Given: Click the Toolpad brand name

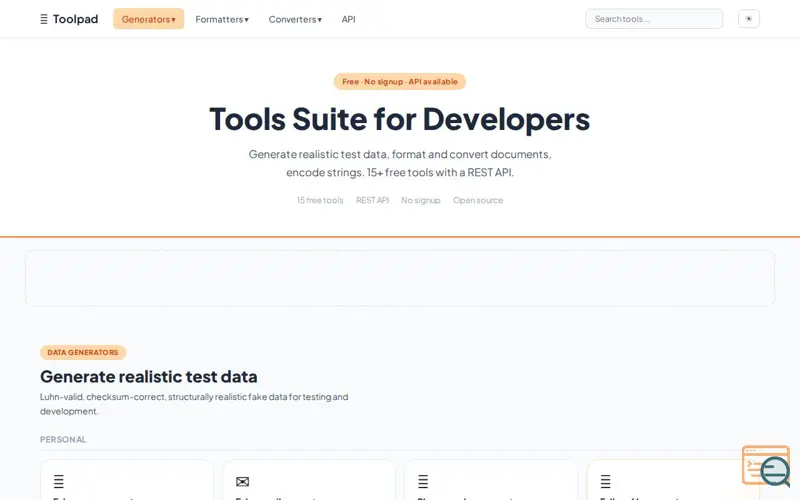Looking at the screenshot, I should click(x=76, y=19).
